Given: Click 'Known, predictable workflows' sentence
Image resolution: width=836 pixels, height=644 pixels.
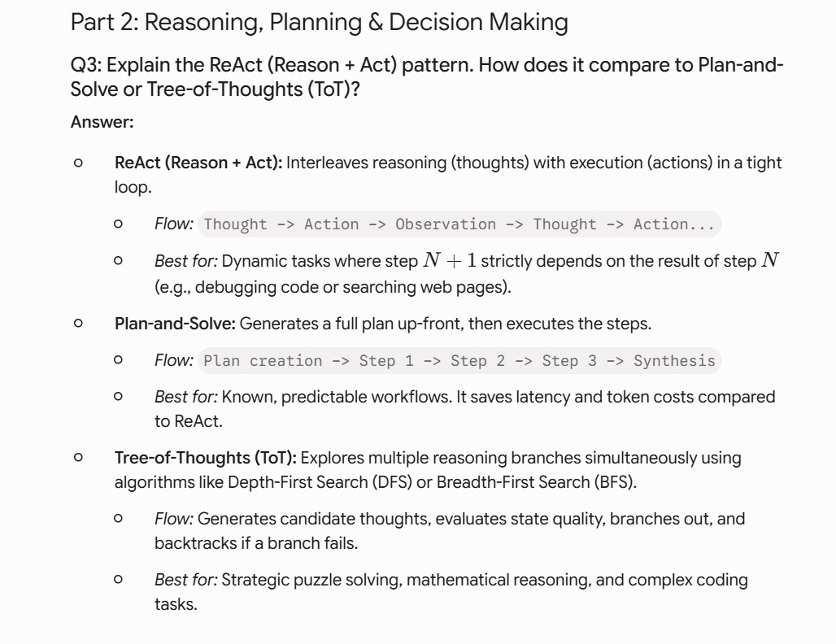Looking at the screenshot, I should tap(337, 397).
